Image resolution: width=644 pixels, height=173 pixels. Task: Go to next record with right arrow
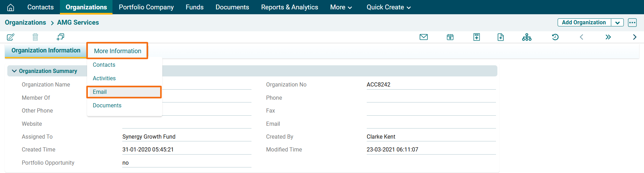635,37
